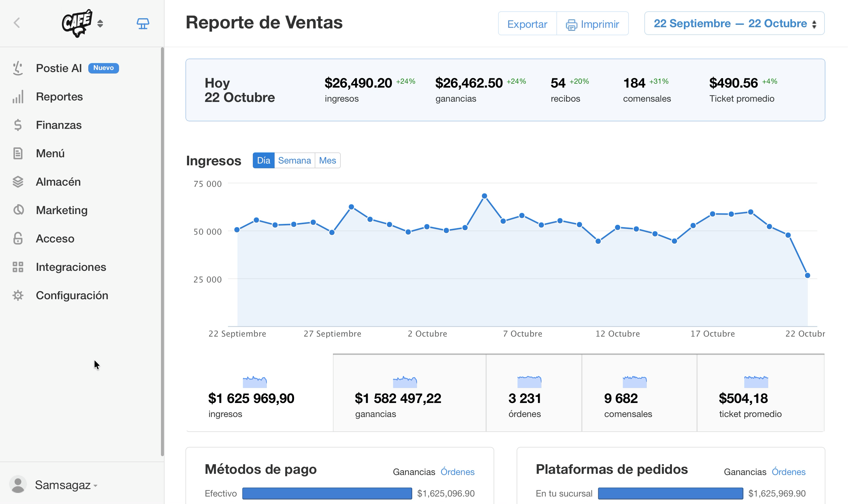Click the printer icon in Imprimir
Screen dimensions: 852x504
[571, 25]
